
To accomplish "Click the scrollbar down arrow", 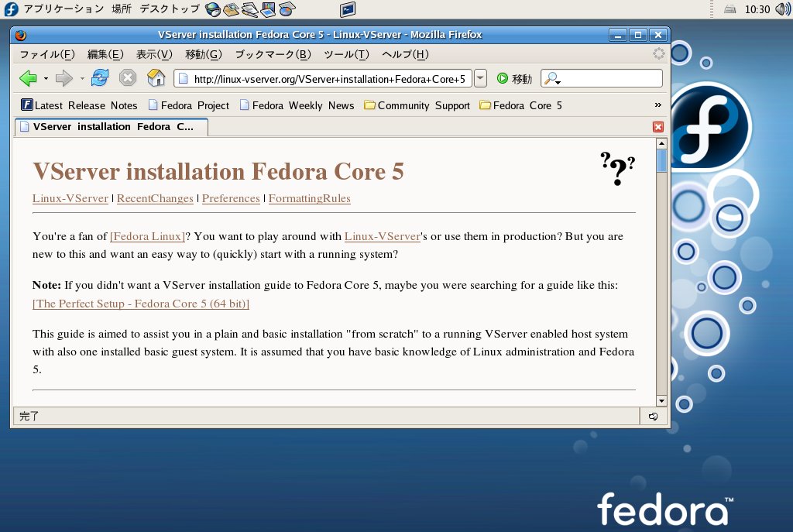I will click(661, 401).
